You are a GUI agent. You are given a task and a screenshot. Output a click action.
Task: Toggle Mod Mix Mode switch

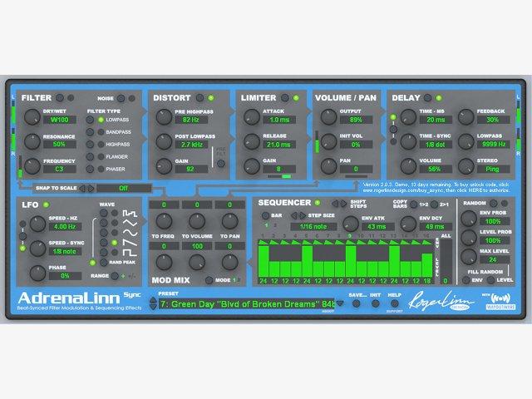[209, 280]
